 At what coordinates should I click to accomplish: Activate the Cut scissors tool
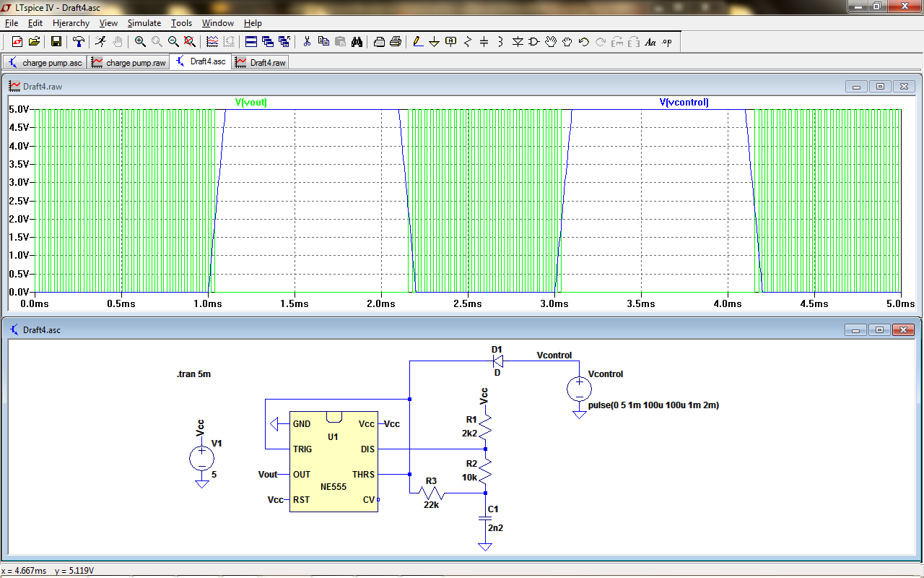pos(307,42)
